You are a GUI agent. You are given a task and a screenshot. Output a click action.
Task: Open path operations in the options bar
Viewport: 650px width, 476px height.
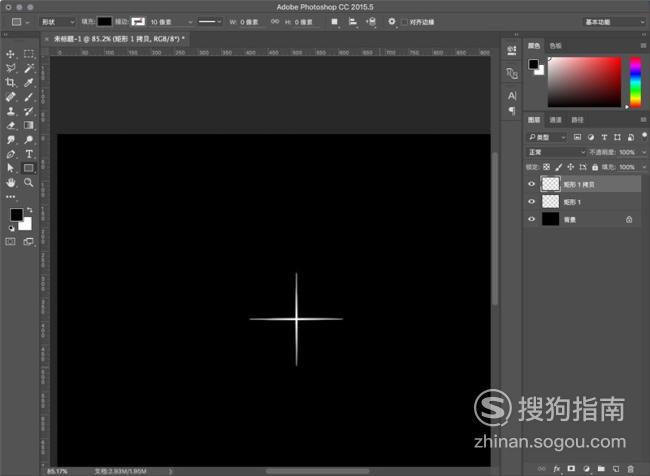coord(334,22)
